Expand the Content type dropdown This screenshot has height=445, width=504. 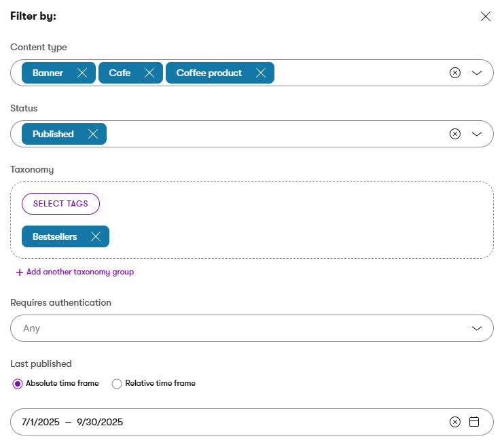477,73
